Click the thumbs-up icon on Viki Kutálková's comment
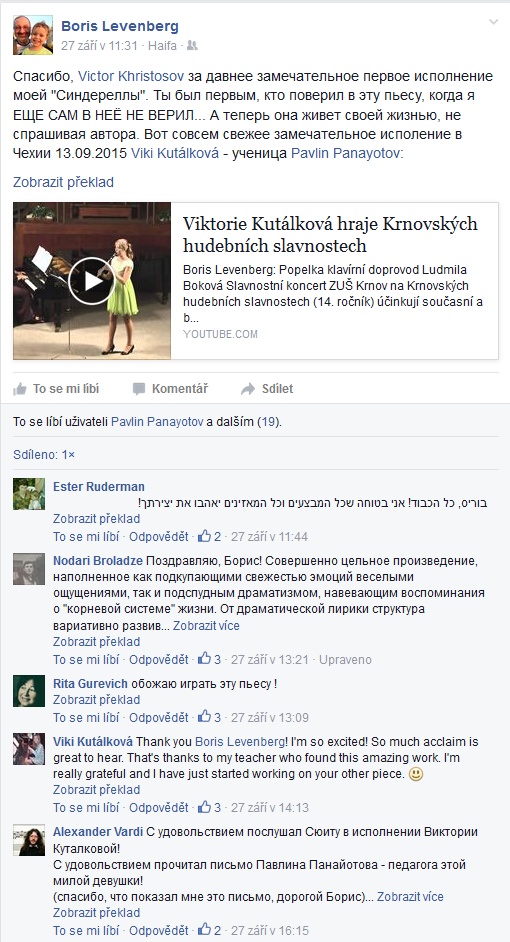This screenshot has height=942, width=510. [204, 807]
